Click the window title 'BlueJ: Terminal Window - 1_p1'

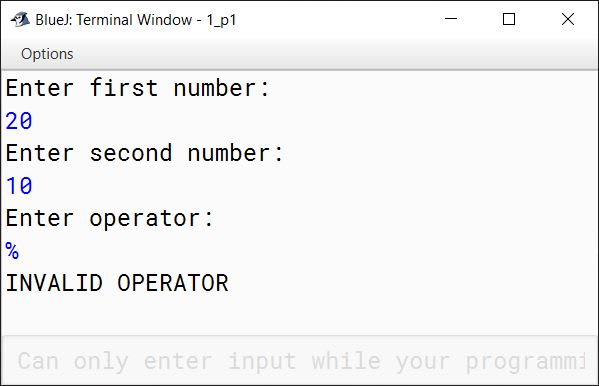[x=136, y=20]
